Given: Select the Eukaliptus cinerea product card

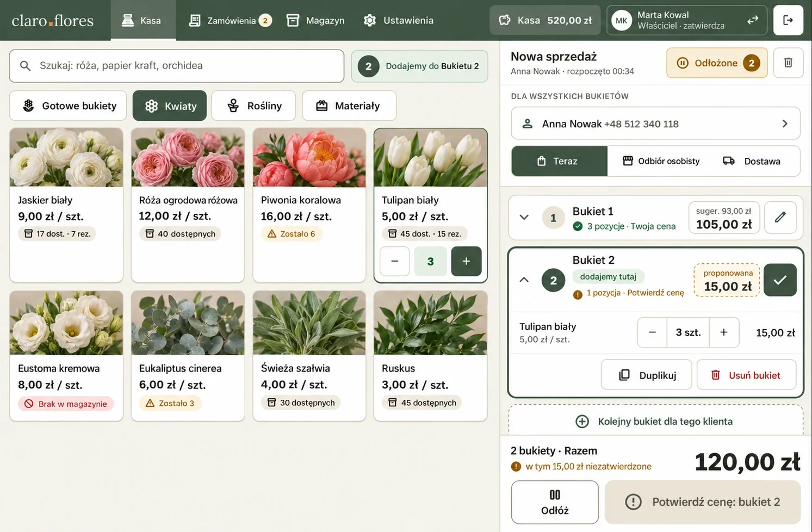Looking at the screenshot, I should 188,356.
